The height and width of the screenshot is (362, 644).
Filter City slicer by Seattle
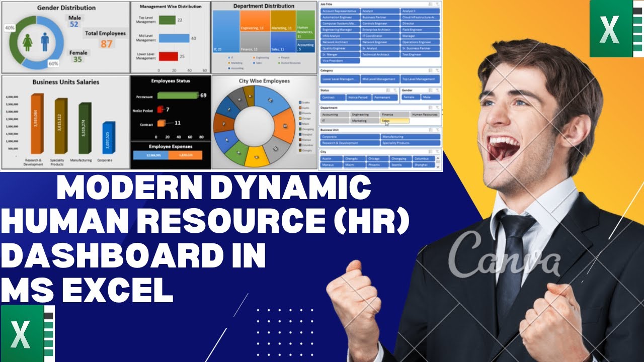click(400, 165)
